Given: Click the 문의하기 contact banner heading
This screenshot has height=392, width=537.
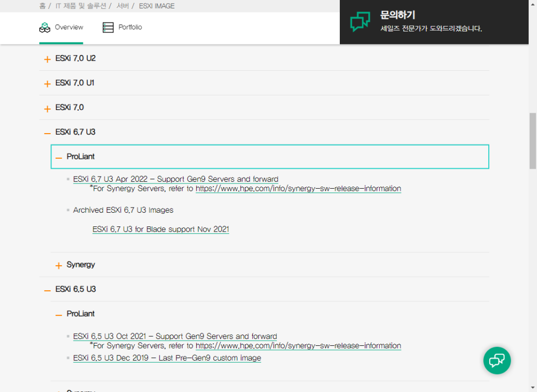Looking at the screenshot, I should pos(398,15).
